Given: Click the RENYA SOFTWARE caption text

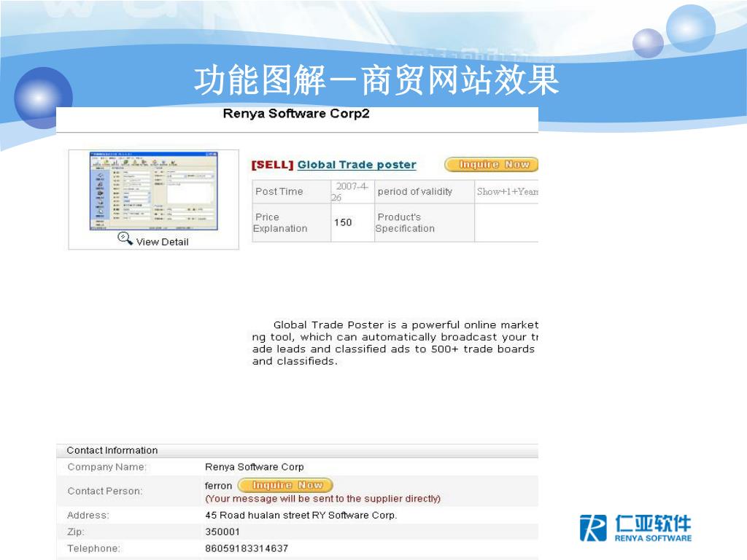Looking at the screenshot, I should click(x=653, y=538).
